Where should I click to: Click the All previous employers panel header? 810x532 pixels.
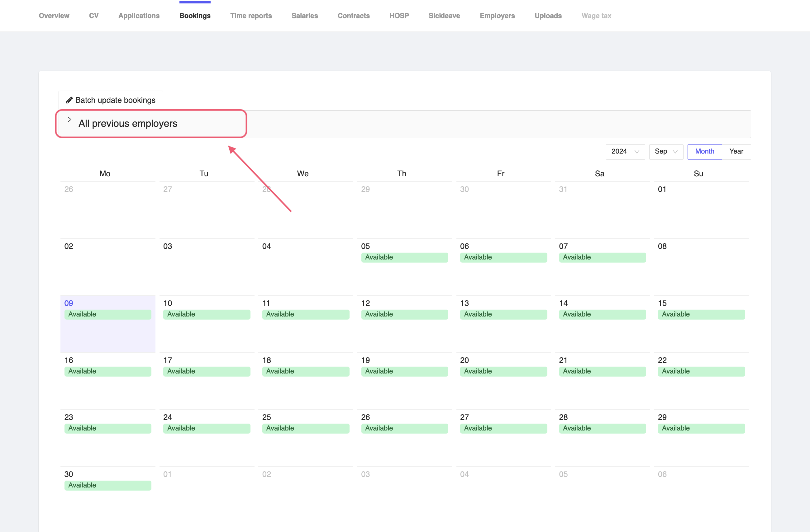coord(128,124)
